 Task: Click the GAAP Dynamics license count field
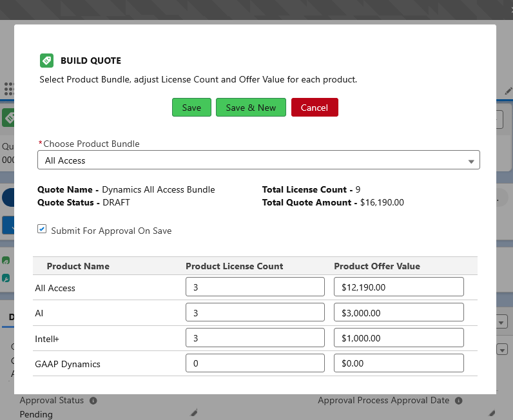click(x=255, y=363)
